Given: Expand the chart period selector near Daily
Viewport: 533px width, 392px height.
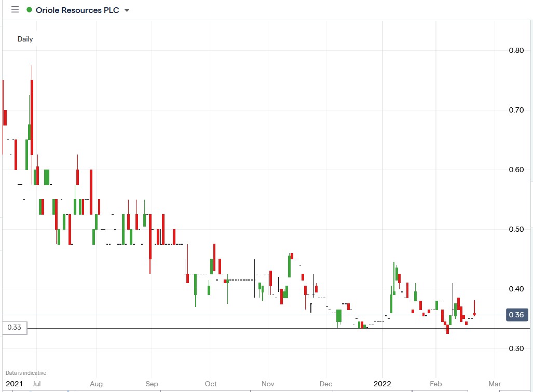Looking at the screenshot, I should click(24, 39).
